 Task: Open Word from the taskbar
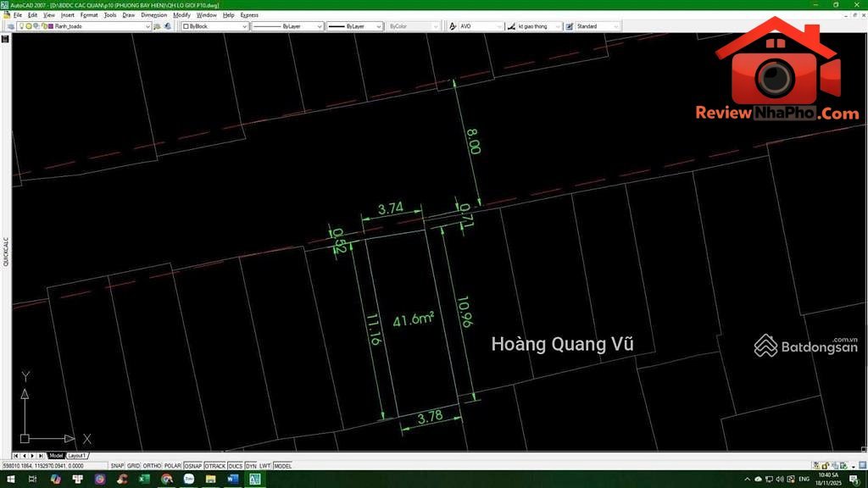click(232, 480)
